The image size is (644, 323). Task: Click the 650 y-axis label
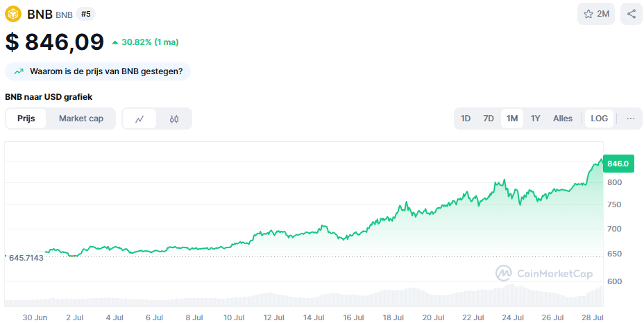614,254
